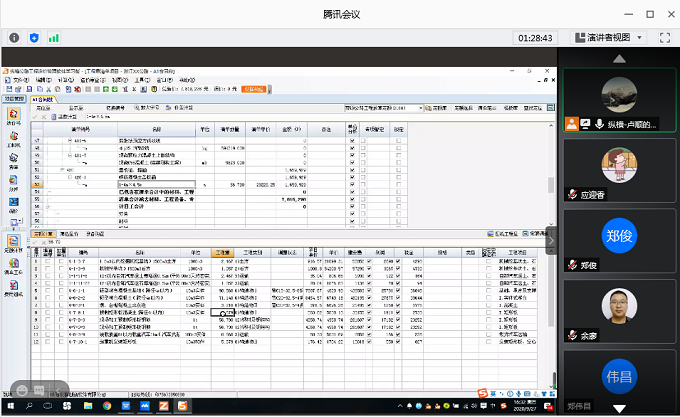Click the highlighted 工程量 column header

coord(222,252)
